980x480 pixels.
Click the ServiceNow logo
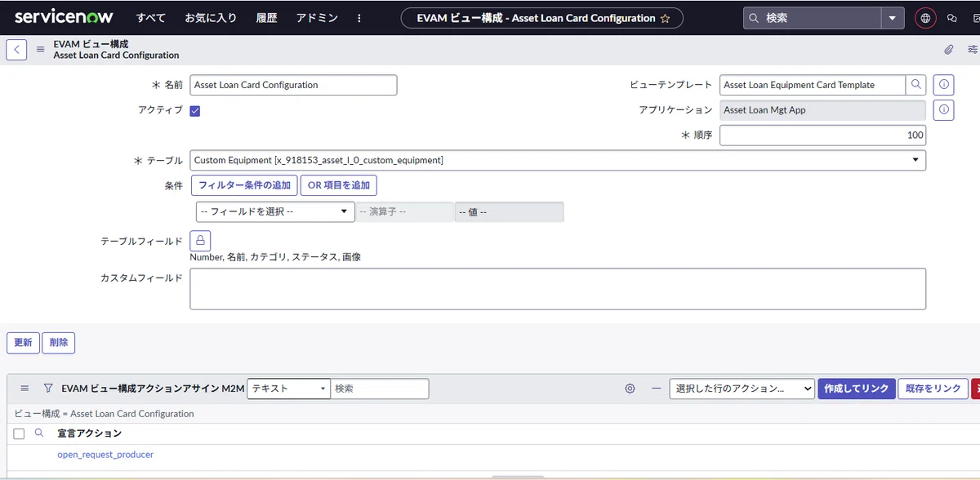coord(64,17)
